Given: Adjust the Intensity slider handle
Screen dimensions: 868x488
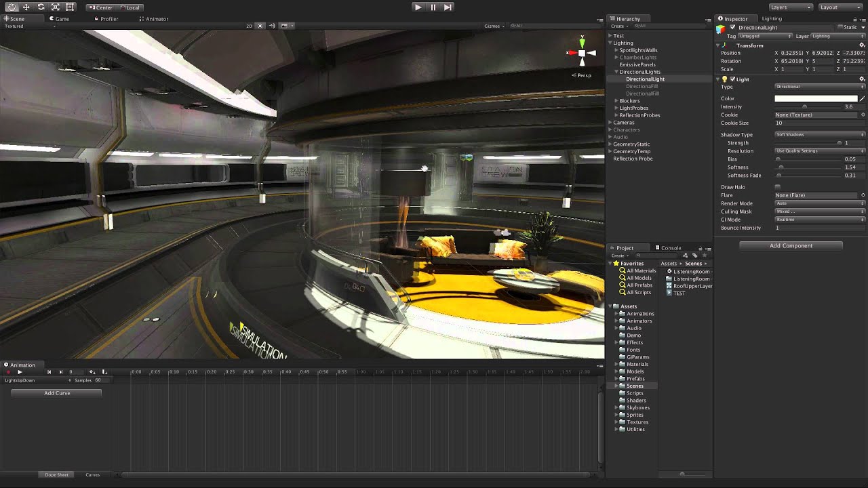Looking at the screenshot, I should [x=805, y=106].
